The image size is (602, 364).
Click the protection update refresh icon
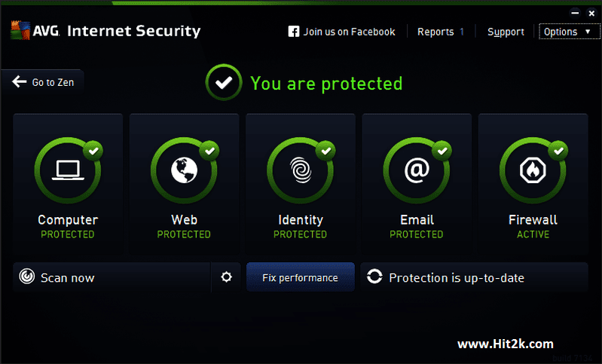374,277
